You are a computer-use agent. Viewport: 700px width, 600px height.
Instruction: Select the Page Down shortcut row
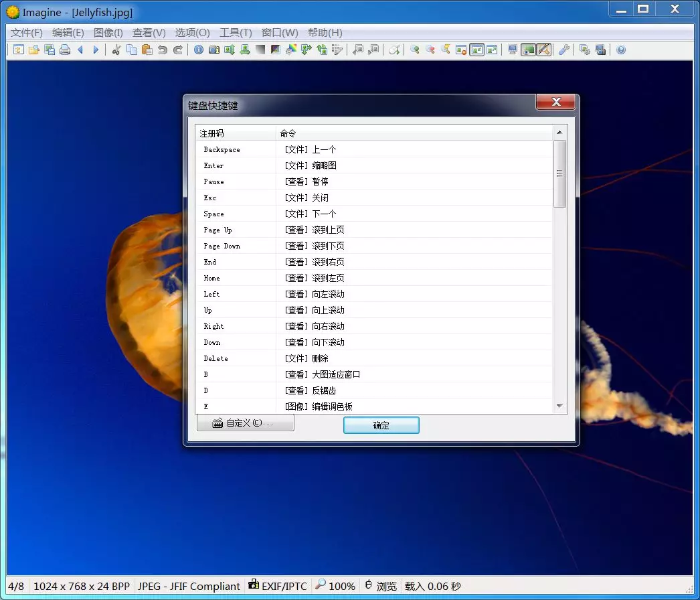374,246
